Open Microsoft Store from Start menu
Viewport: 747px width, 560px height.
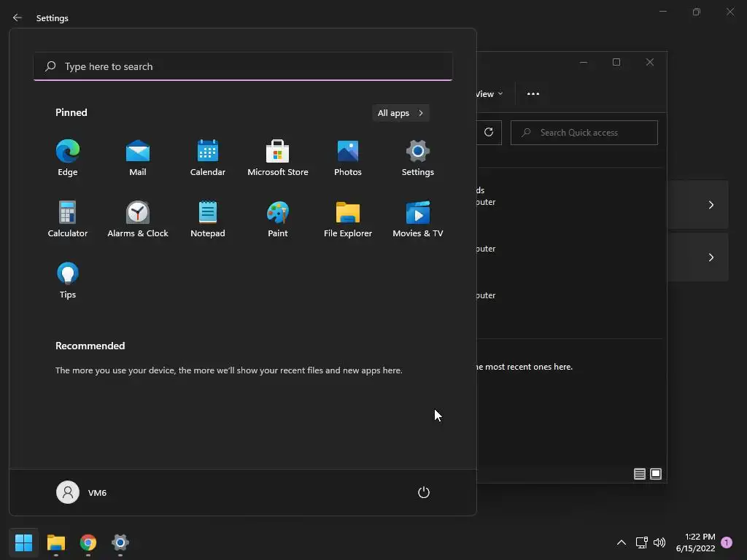(278, 158)
